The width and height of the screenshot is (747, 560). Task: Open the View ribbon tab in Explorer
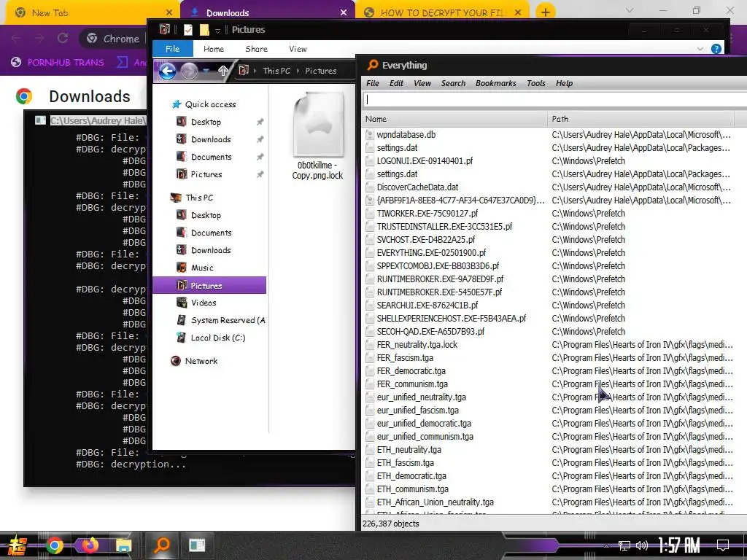(x=298, y=49)
